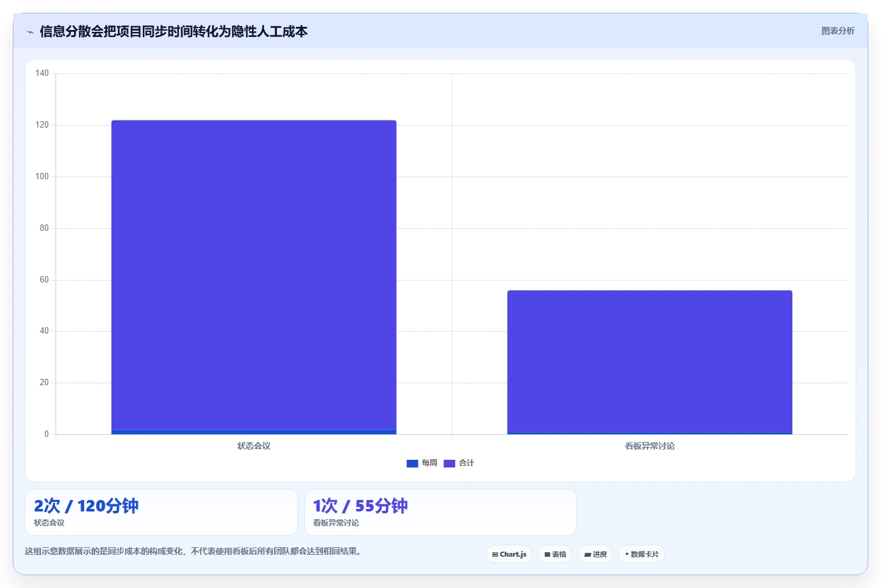
Task: Select the Chart.js tag chip
Action: (x=509, y=554)
